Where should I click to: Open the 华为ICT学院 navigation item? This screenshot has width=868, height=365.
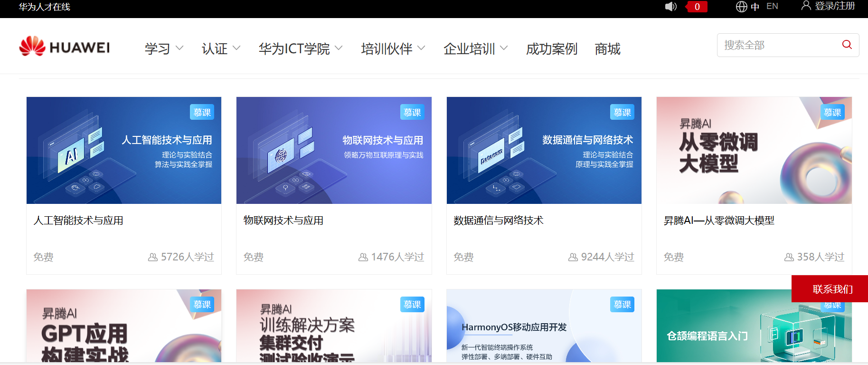[x=294, y=48]
